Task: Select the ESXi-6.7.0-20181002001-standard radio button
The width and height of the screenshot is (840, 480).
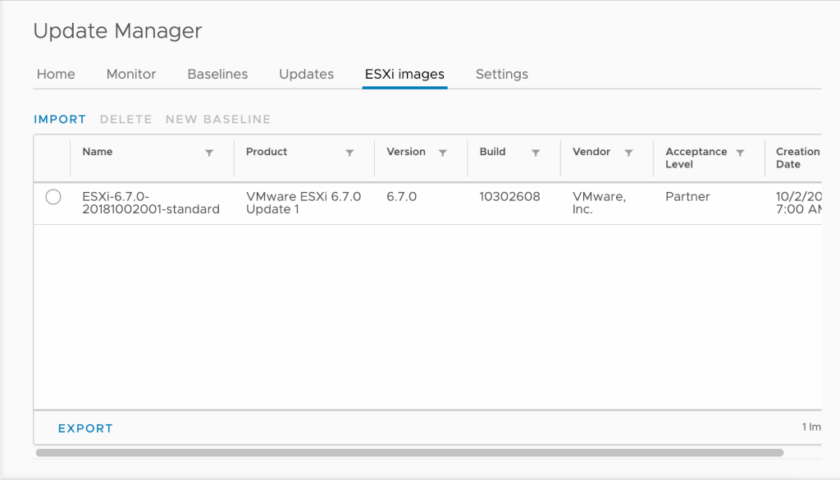Action: [53, 197]
